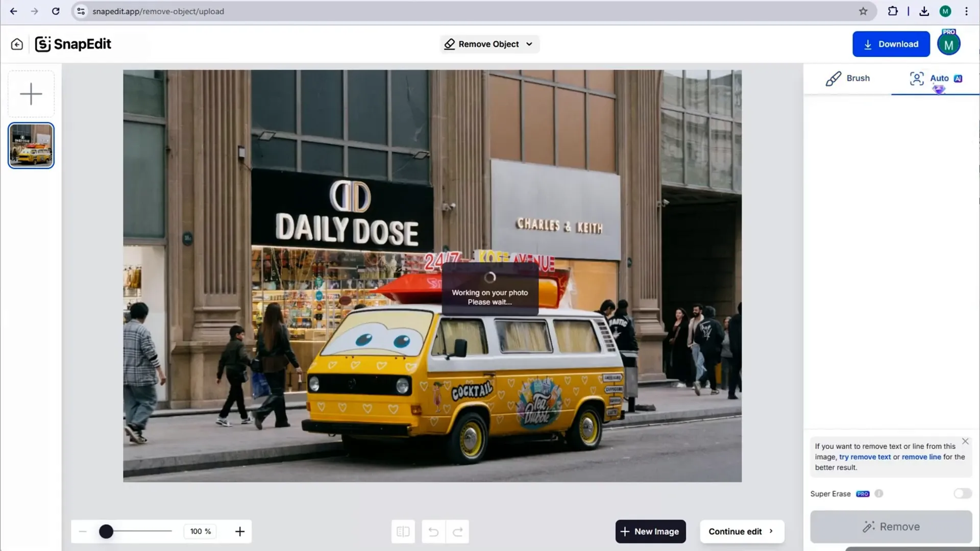
Task: Click the uploaded image thumbnail
Action: tap(31, 145)
